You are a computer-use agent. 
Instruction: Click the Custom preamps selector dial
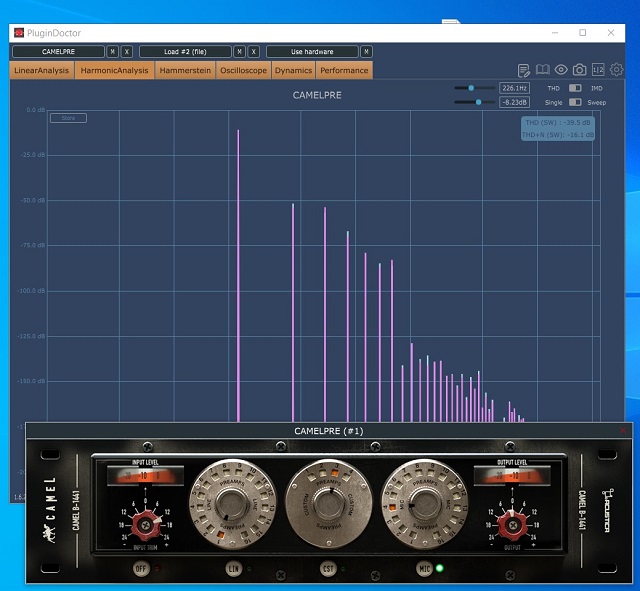point(329,504)
